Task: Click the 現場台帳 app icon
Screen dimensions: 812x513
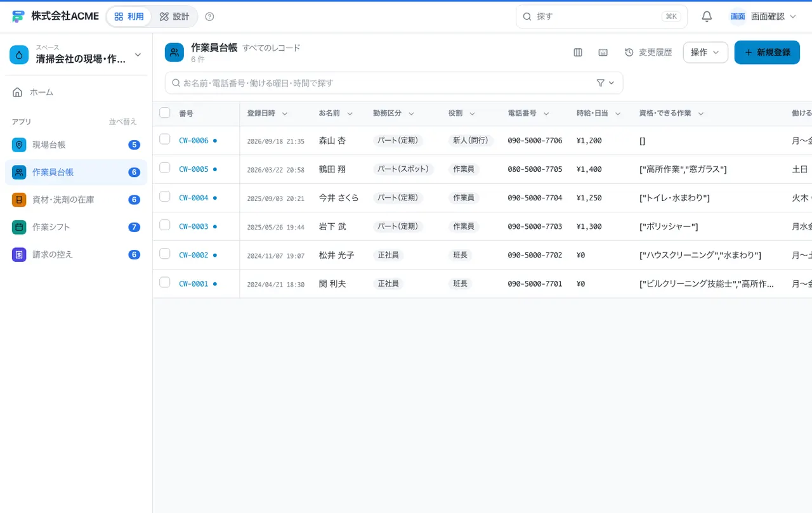Action: tap(19, 145)
